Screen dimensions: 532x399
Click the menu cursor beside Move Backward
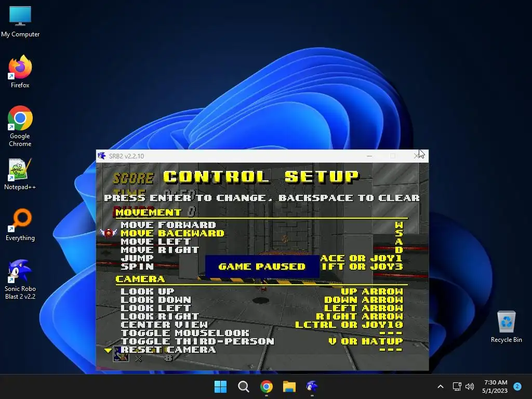pyautogui.click(x=109, y=233)
